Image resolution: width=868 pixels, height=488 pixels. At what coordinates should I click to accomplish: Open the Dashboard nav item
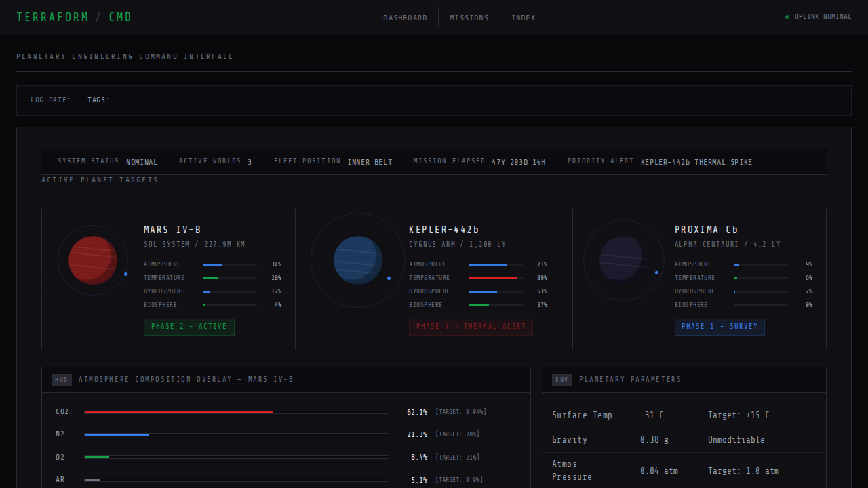[405, 18]
